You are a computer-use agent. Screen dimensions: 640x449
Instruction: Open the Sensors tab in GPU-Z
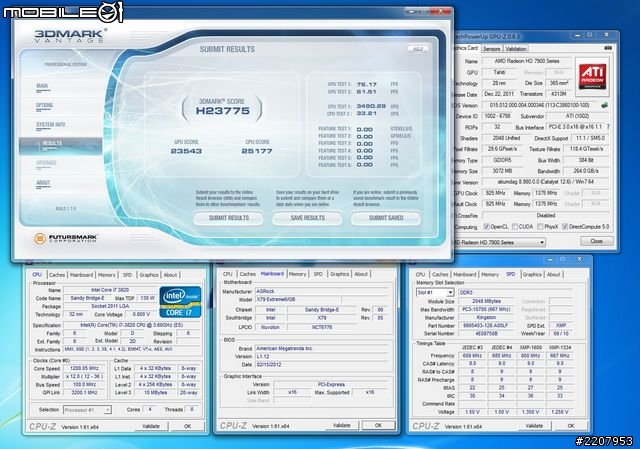pos(491,49)
